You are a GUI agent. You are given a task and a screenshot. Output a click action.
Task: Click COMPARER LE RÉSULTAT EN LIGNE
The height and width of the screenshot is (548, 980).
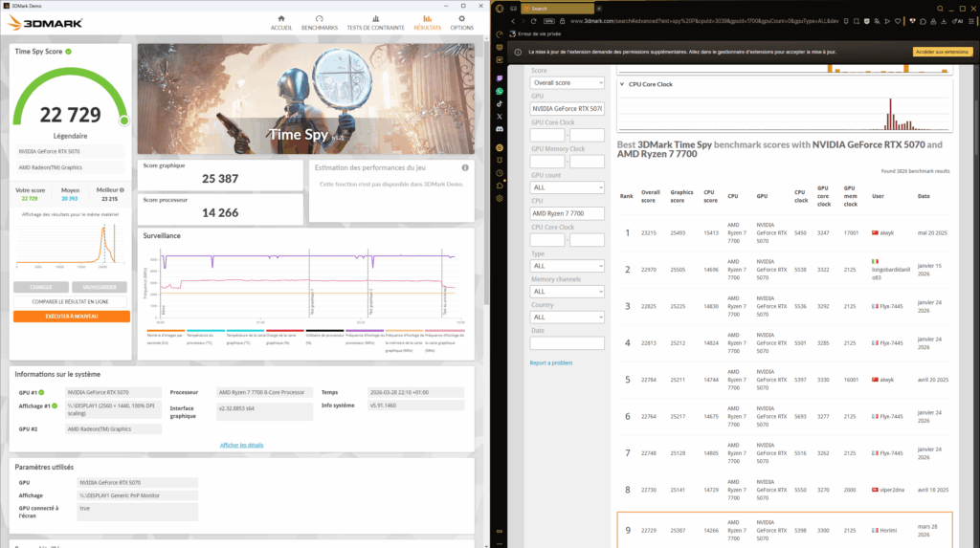71,302
